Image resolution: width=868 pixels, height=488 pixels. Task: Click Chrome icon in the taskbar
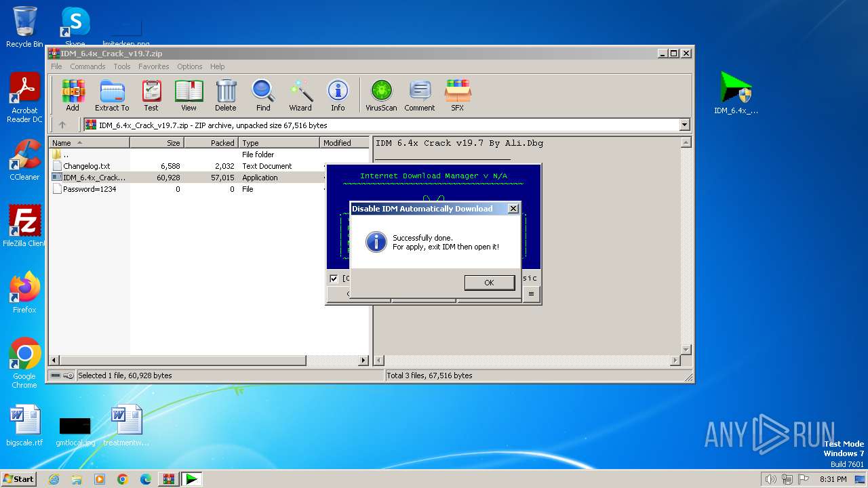123,479
